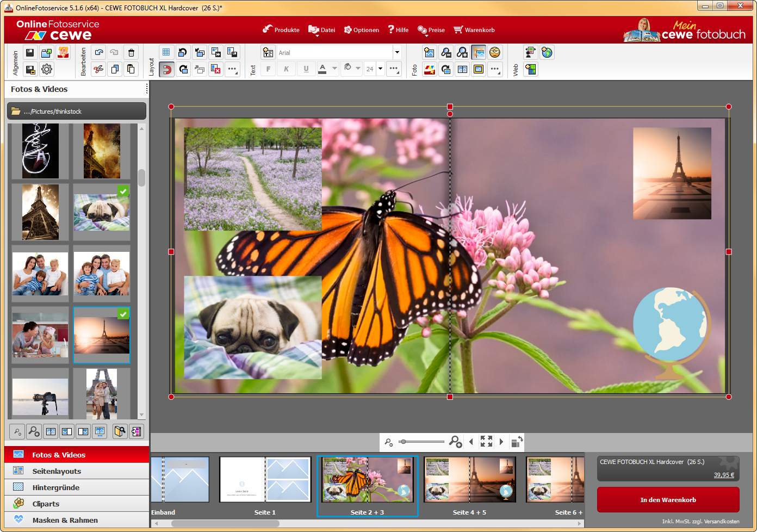Select the Seite 4 + 5 page thumbnail
Screen dimensions: 757x532
(x=469, y=480)
